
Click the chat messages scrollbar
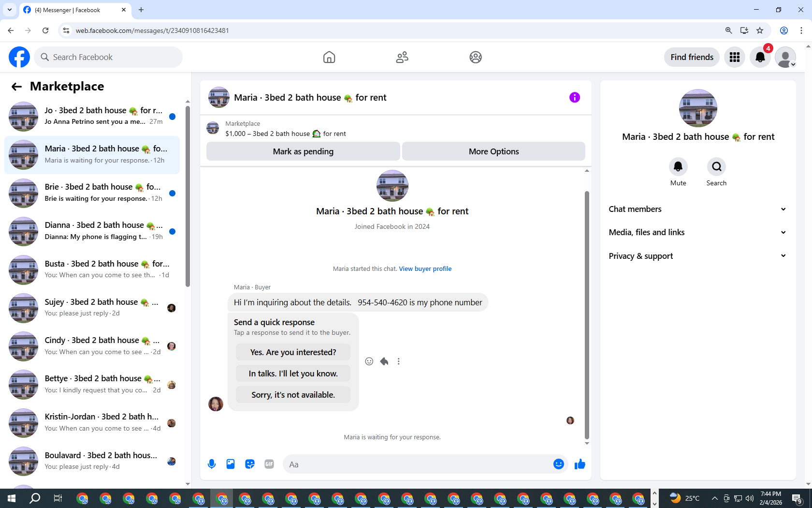pyautogui.click(x=587, y=314)
